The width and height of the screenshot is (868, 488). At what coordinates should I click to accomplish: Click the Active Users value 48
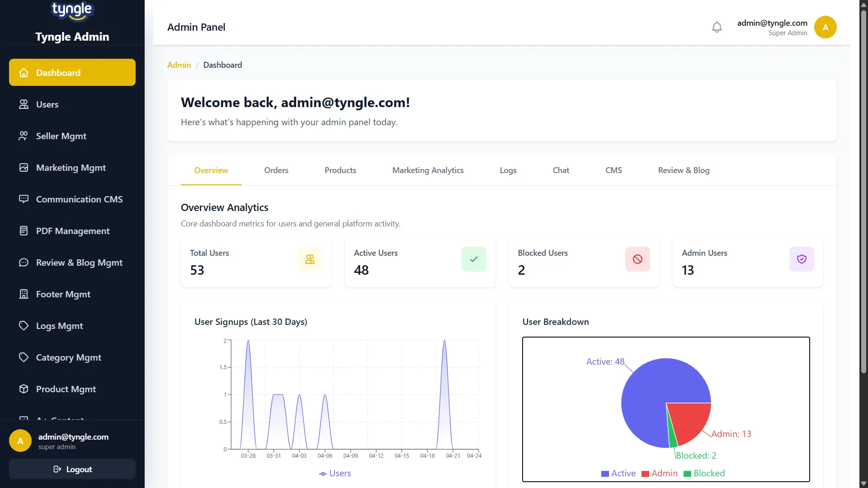tap(361, 270)
